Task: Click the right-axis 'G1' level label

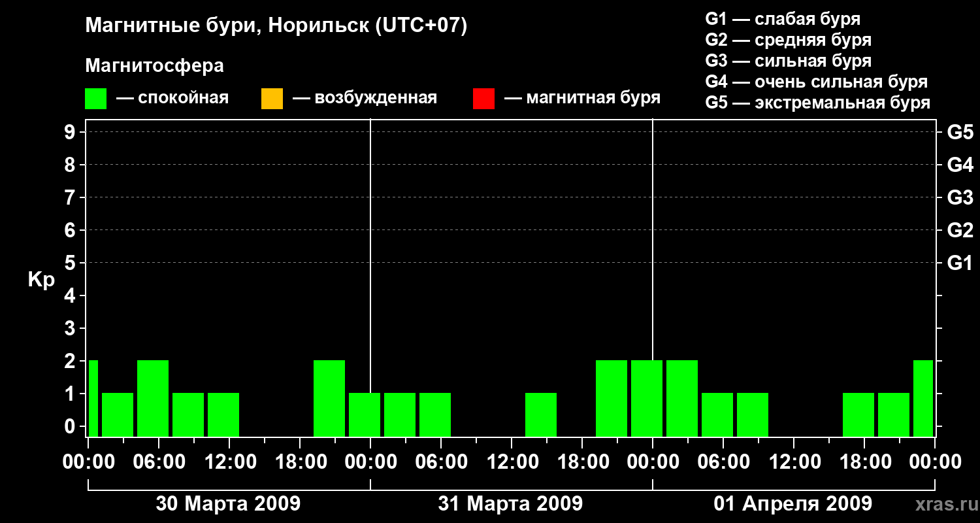Action: tap(960, 263)
